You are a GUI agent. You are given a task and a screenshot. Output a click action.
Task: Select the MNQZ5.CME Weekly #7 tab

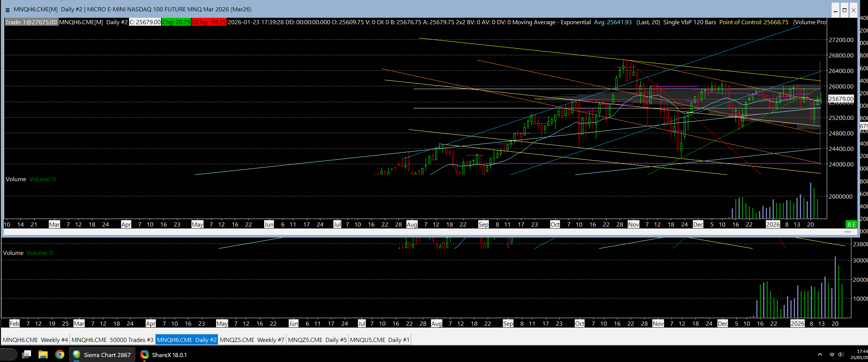click(252, 340)
